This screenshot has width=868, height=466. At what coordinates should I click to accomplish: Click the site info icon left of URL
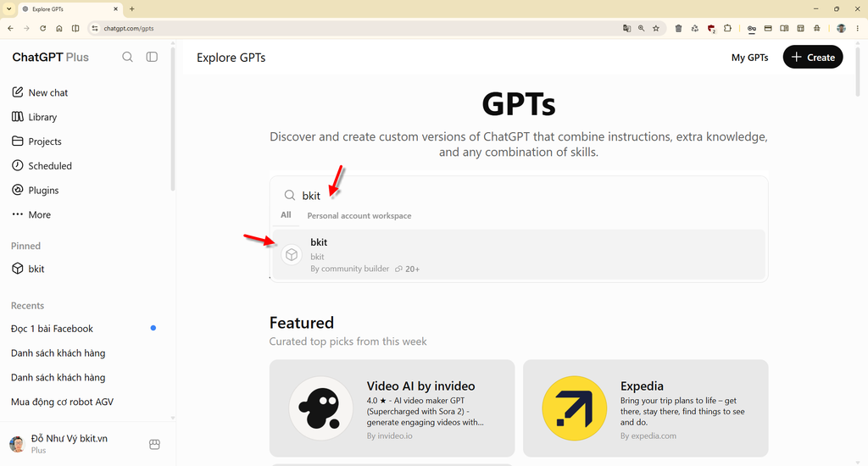pyautogui.click(x=95, y=28)
